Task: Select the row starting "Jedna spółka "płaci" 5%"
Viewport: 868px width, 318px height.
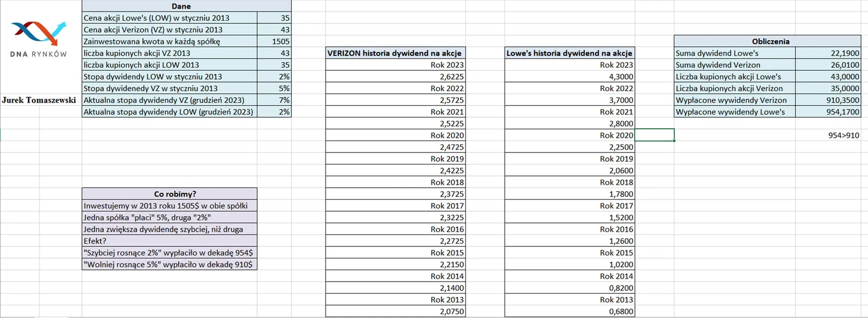Action: point(170,218)
